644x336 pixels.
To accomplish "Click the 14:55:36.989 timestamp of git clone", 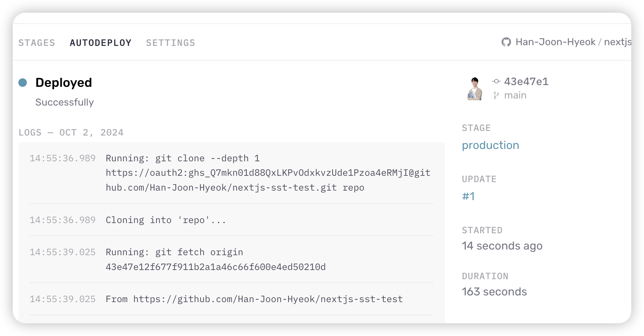I will coord(62,158).
